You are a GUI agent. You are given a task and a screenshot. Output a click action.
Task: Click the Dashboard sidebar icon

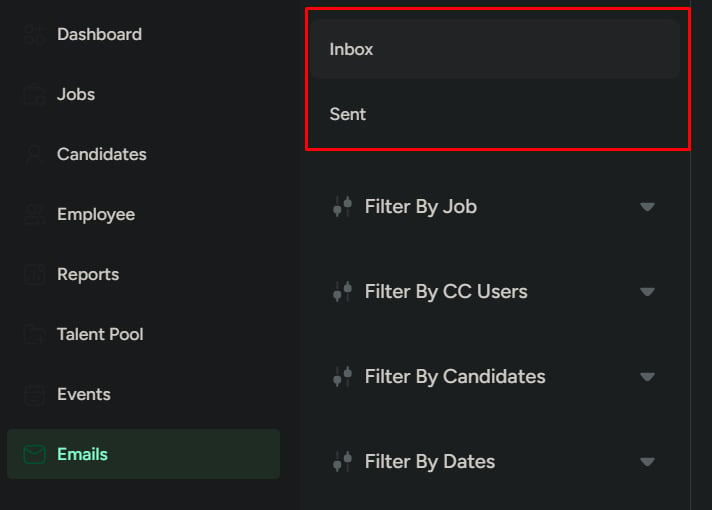coord(35,35)
